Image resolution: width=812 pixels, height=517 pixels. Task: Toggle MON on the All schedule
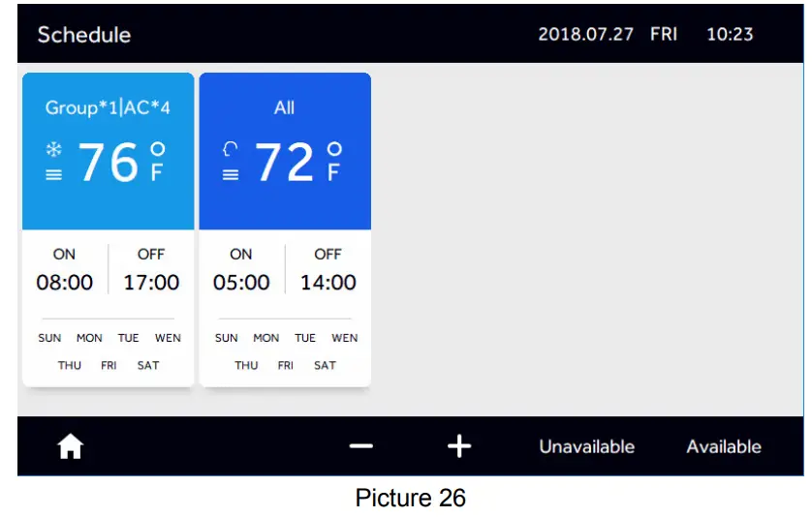coord(265,338)
